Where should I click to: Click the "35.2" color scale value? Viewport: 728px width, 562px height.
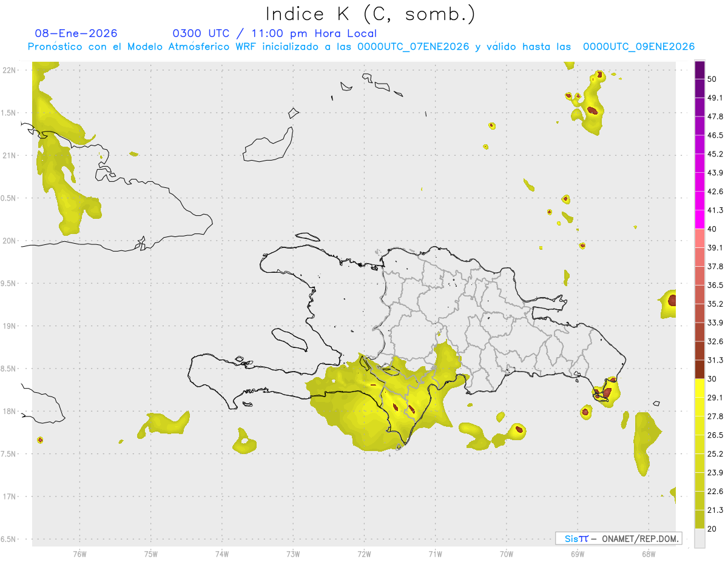click(715, 304)
